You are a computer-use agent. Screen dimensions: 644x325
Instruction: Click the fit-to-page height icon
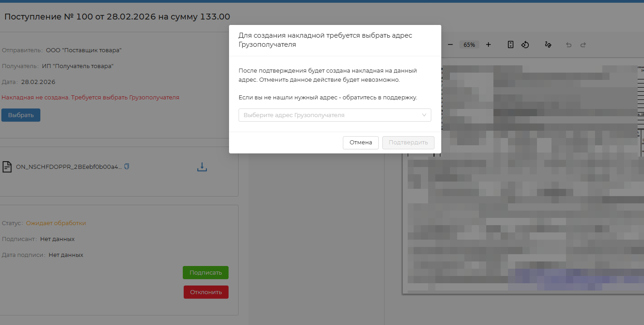pyautogui.click(x=511, y=44)
